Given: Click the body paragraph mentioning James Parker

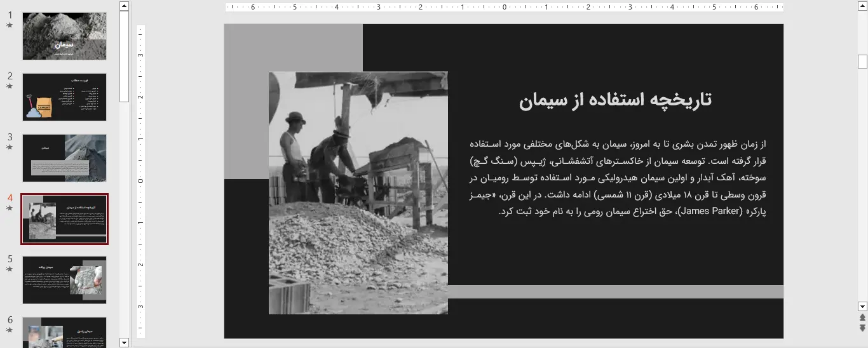Looking at the screenshot, I should (x=617, y=178).
